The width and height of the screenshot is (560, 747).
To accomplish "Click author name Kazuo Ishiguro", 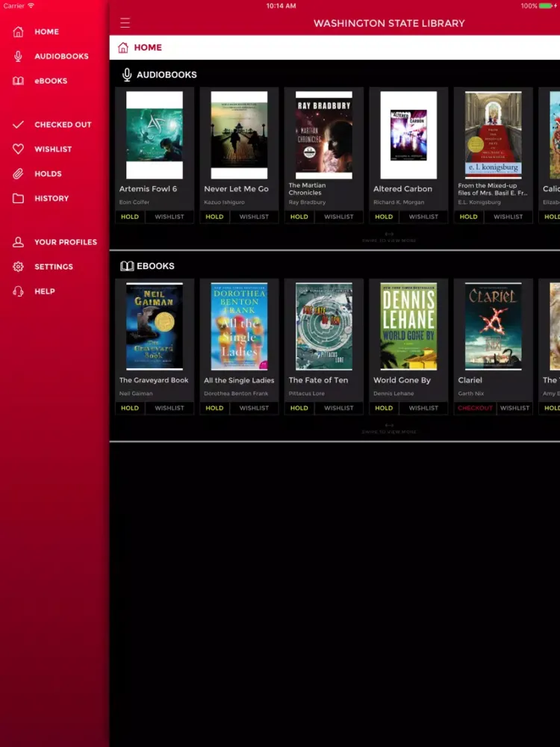I will click(224, 202).
